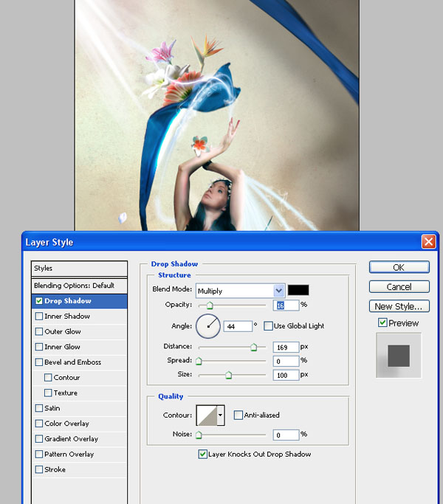Click the Noise slider handle
This screenshot has height=504, width=443.
point(199,435)
